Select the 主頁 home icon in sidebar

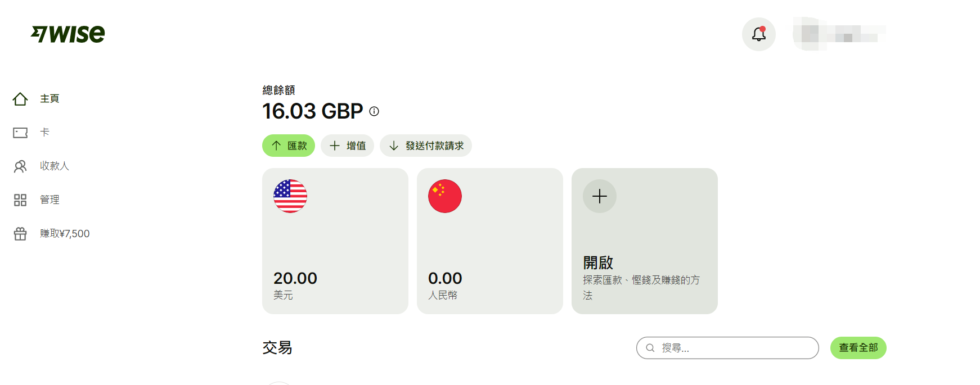[20, 98]
